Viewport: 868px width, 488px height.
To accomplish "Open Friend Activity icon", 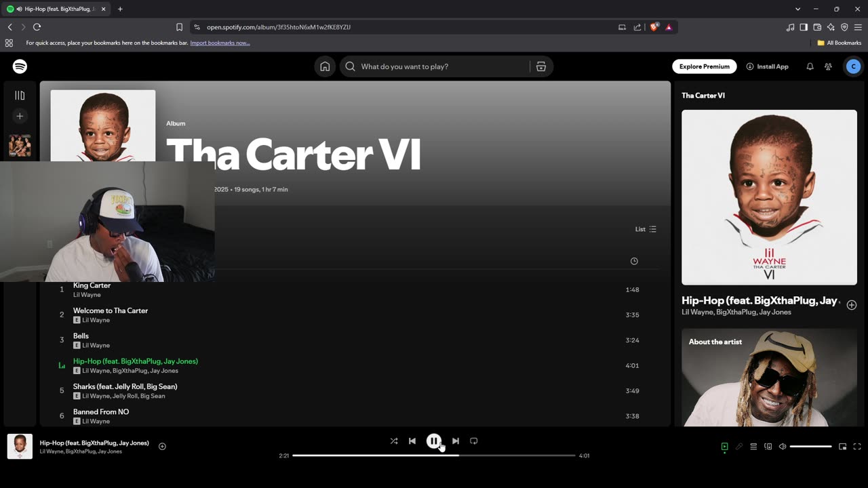I will 828,66.
